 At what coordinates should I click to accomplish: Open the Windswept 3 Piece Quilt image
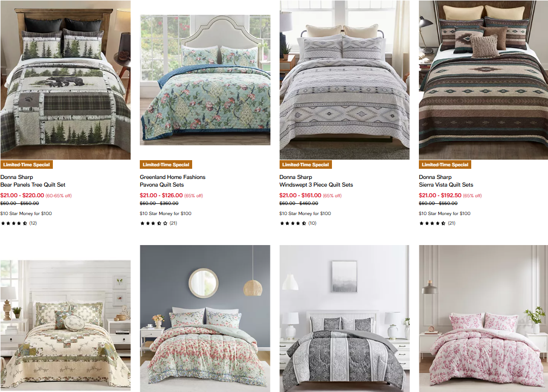pyautogui.click(x=345, y=80)
